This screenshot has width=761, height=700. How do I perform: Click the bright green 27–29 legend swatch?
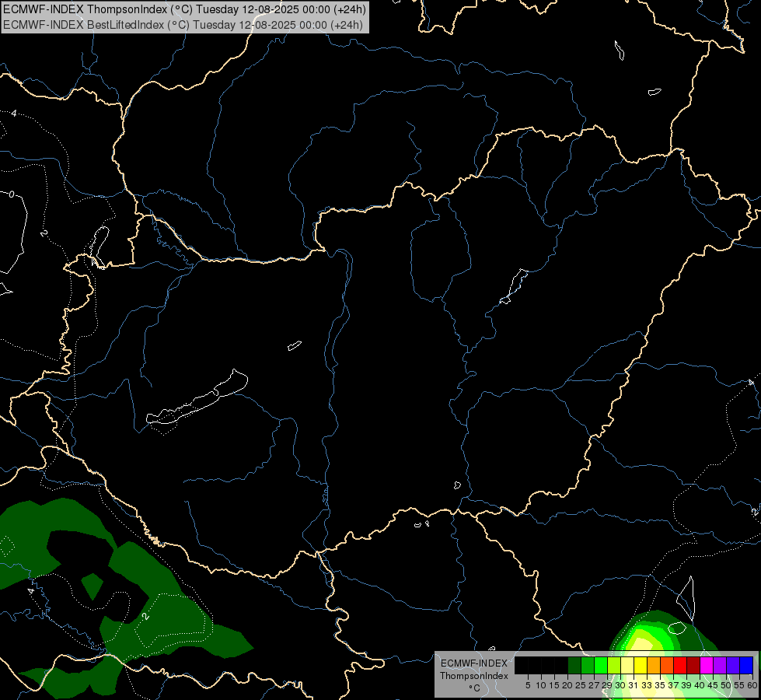pyautogui.click(x=600, y=665)
